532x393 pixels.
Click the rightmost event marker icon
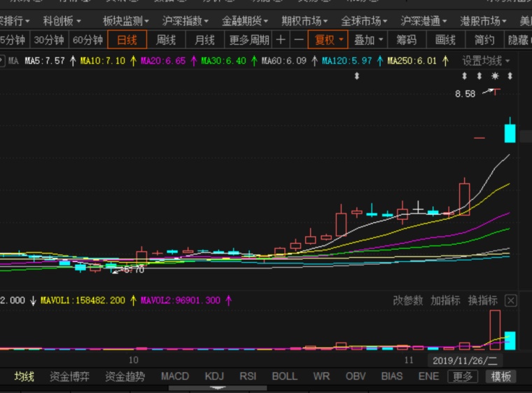510,76
